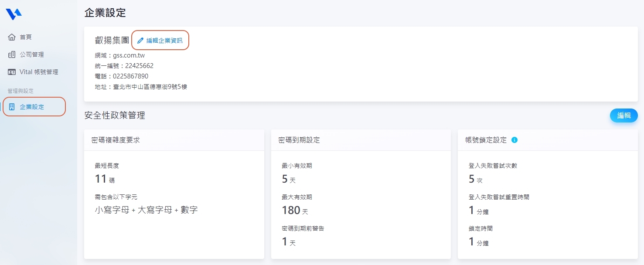Open the Vital 帳號管理 menu item
This screenshot has height=265, width=644.
(39, 72)
